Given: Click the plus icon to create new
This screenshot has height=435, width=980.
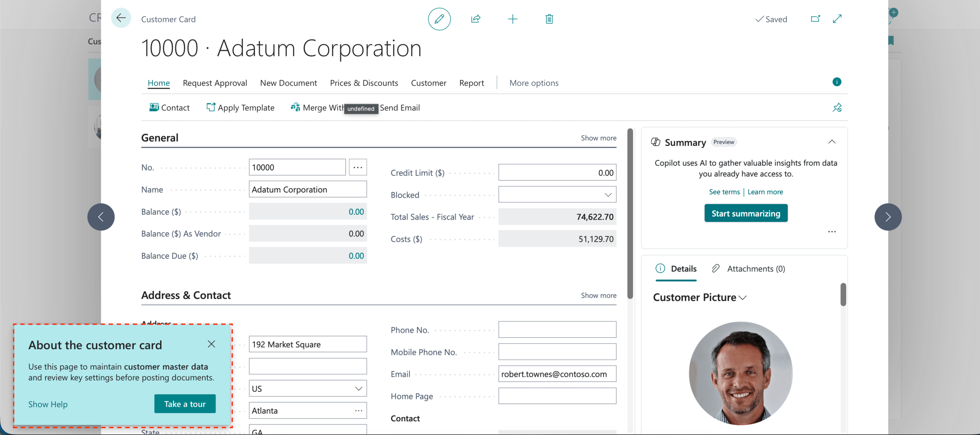Looking at the screenshot, I should [512, 19].
